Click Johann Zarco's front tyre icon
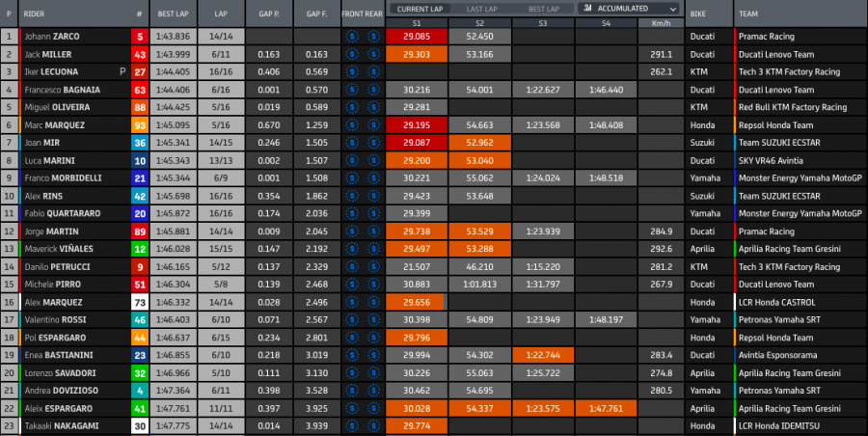The width and height of the screenshot is (868, 436). [354, 37]
